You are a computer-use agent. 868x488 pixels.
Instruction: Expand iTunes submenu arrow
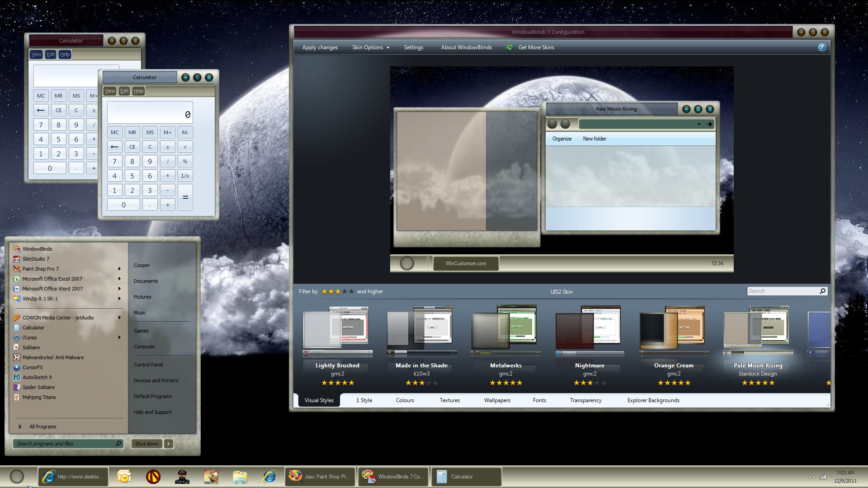tap(119, 338)
